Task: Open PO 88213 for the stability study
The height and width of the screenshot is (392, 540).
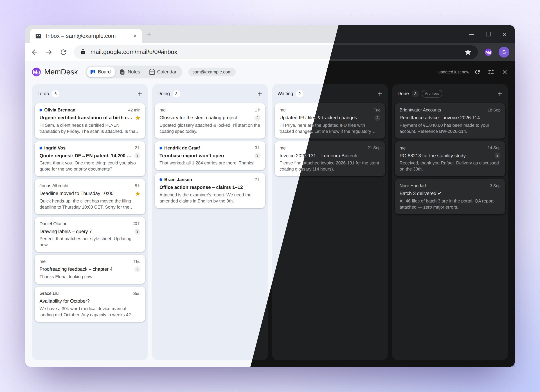Action: (x=450, y=159)
